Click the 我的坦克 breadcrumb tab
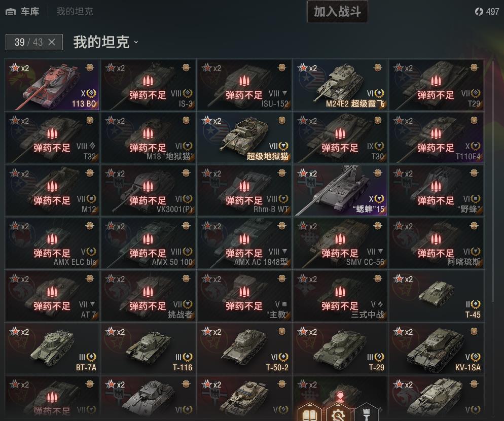Screen dimensions: 504x421 [x=75, y=12]
